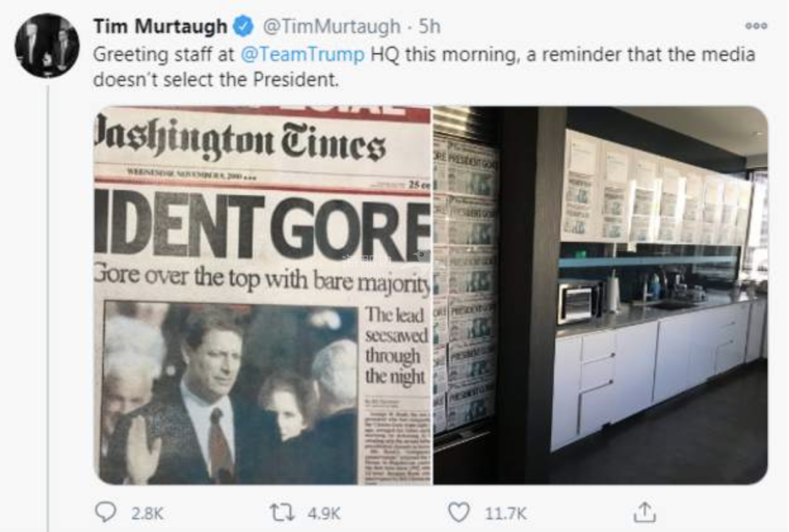Click the PRESIDENT GORE headline in photo
789x532 pixels.
coord(263,227)
